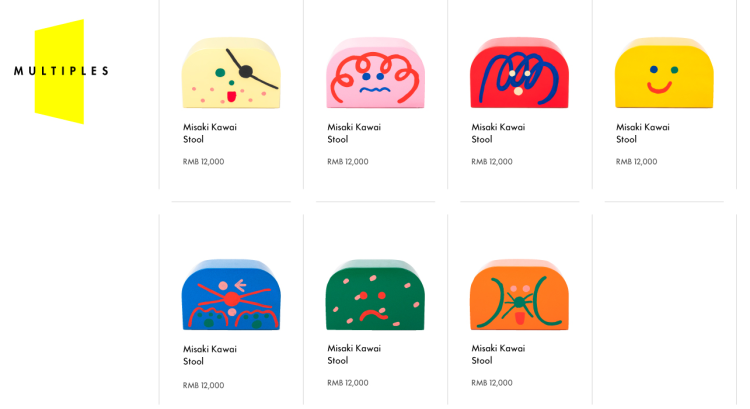Viewport: 750px width, 409px height.
Task: Click Misaki Kawai Stool title under pink stool
Action: coord(354,133)
